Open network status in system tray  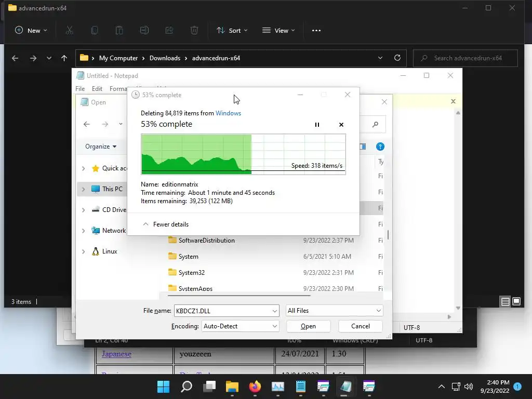(456, 387)
